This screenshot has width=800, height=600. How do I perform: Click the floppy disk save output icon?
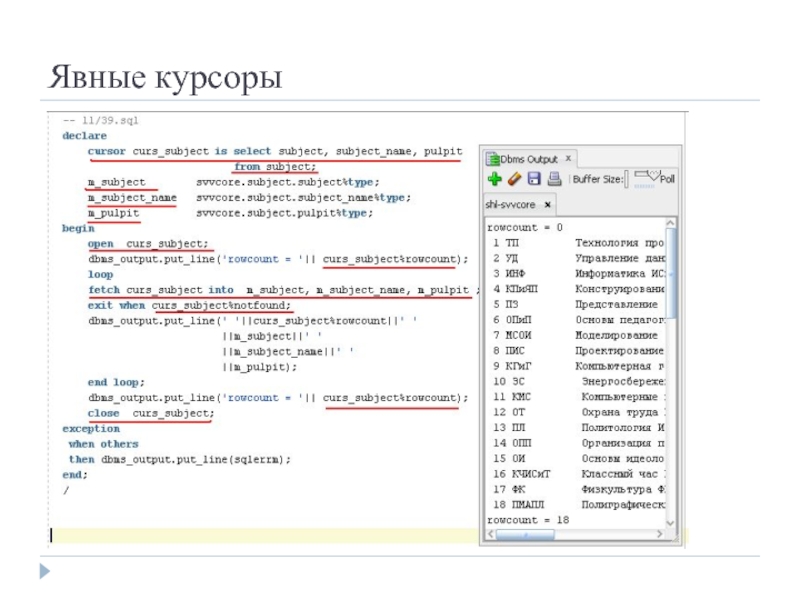point(534,180)
